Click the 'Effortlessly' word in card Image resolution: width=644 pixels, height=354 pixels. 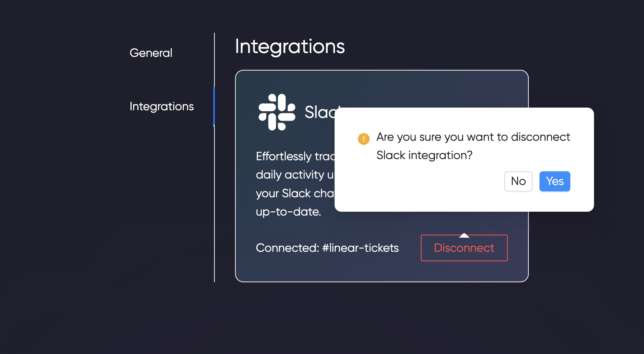(284, 156)
